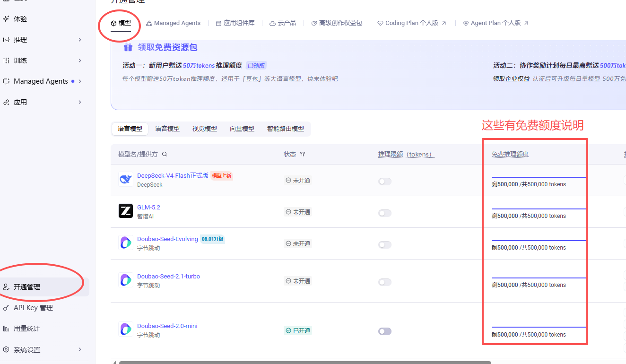Open the Doubao-Seed-2.1-turbo model link
Viewport: 626px width, 364px height.
[168, 276]
